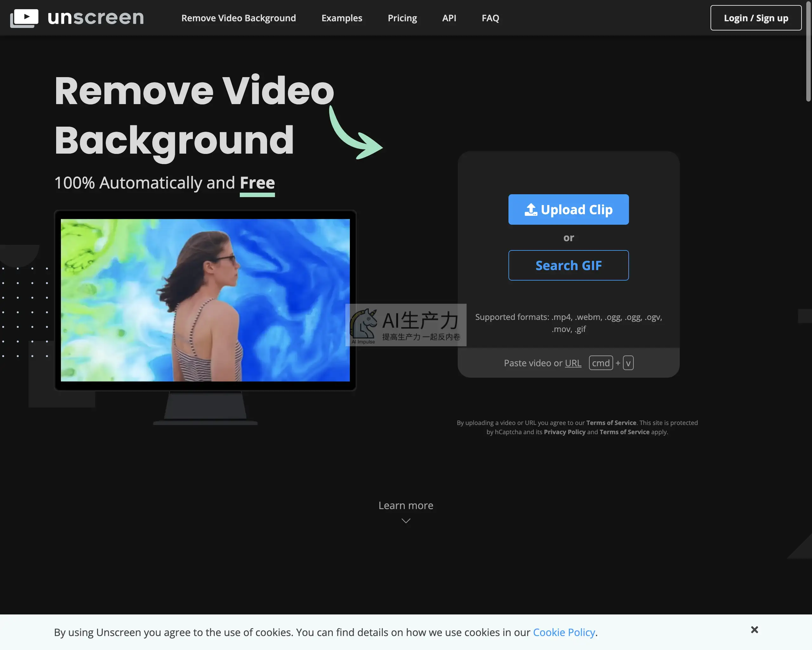
Task: Click the Supported formats text
Action: [x=568, y=323]
